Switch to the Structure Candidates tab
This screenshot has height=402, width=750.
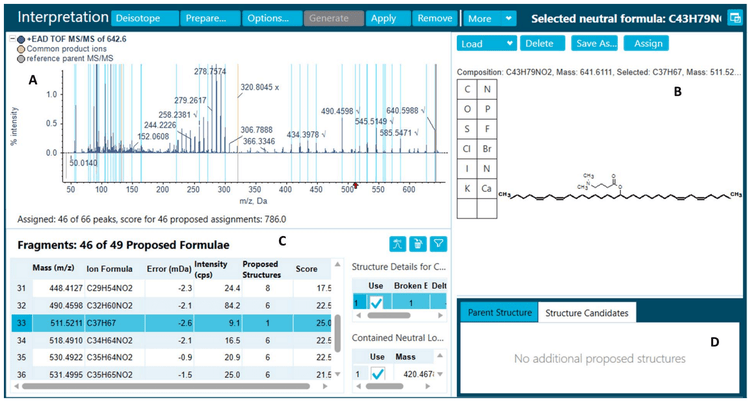coord(585,313)
